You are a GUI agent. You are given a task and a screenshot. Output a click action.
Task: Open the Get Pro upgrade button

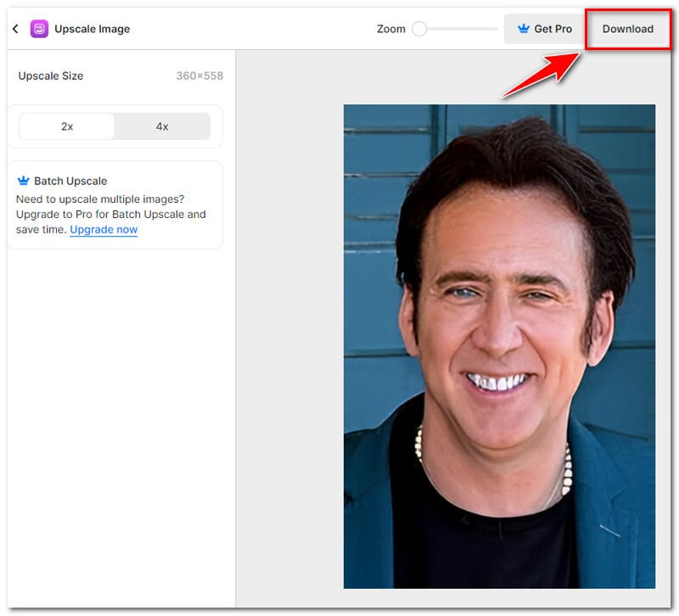click(x=544, y=29)
